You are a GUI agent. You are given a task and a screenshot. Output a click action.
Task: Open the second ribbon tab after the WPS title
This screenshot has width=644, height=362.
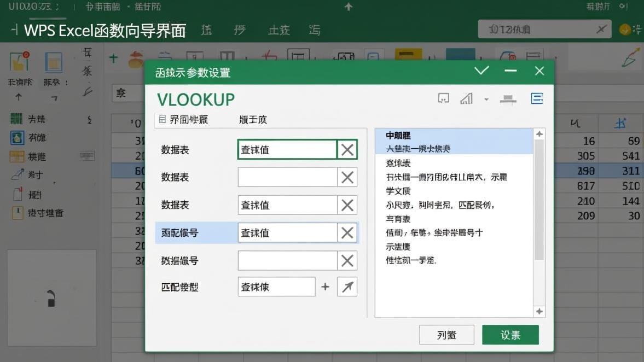pos(240,30)
